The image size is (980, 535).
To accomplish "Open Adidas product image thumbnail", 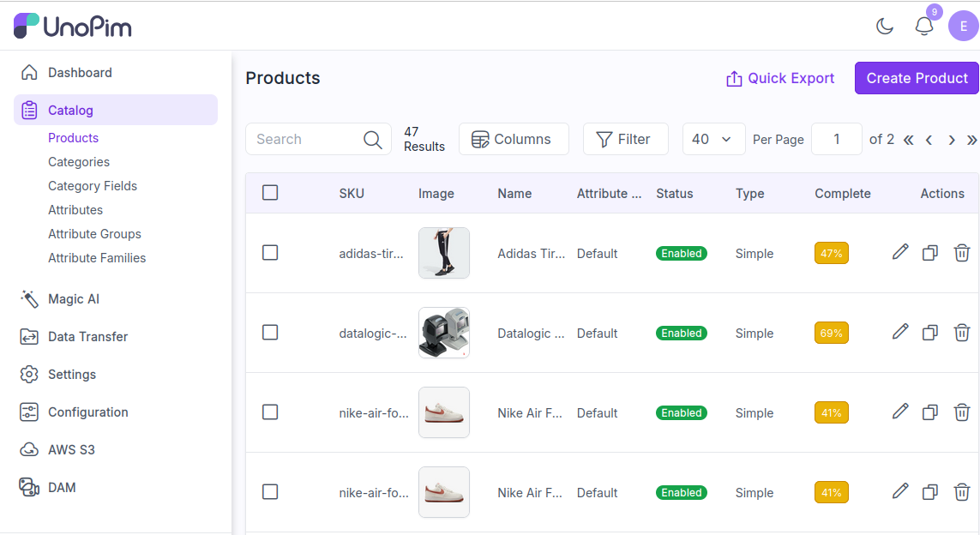I will (x=444, y=253).
